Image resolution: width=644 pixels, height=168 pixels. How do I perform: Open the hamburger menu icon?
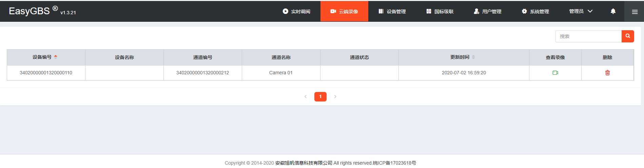coord(635,12)
